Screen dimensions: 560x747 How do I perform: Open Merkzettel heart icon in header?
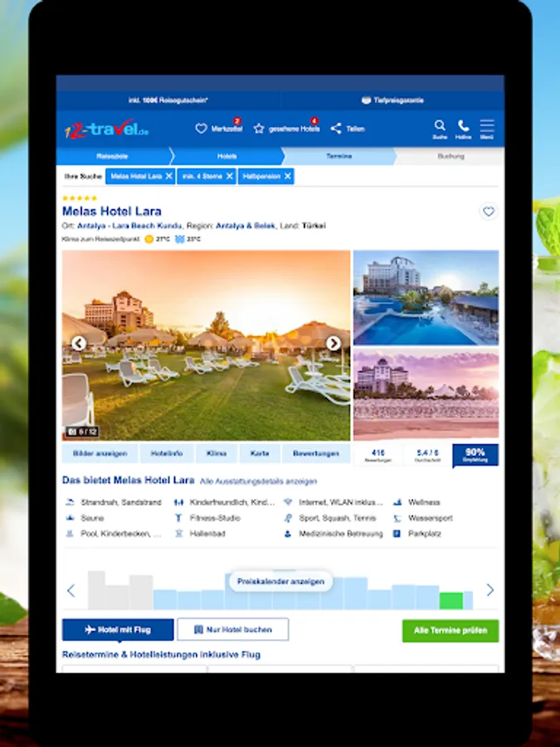[x=201, y=129]
